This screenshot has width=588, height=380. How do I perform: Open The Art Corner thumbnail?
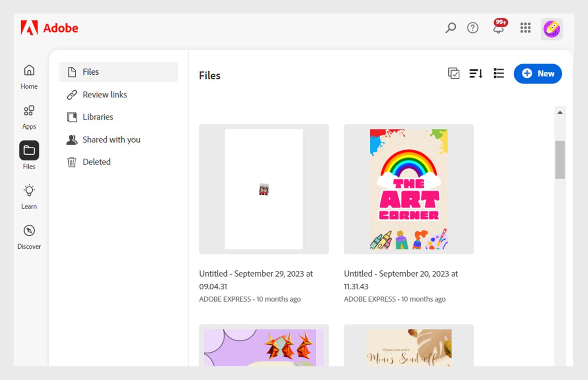[x=409, y=189]
